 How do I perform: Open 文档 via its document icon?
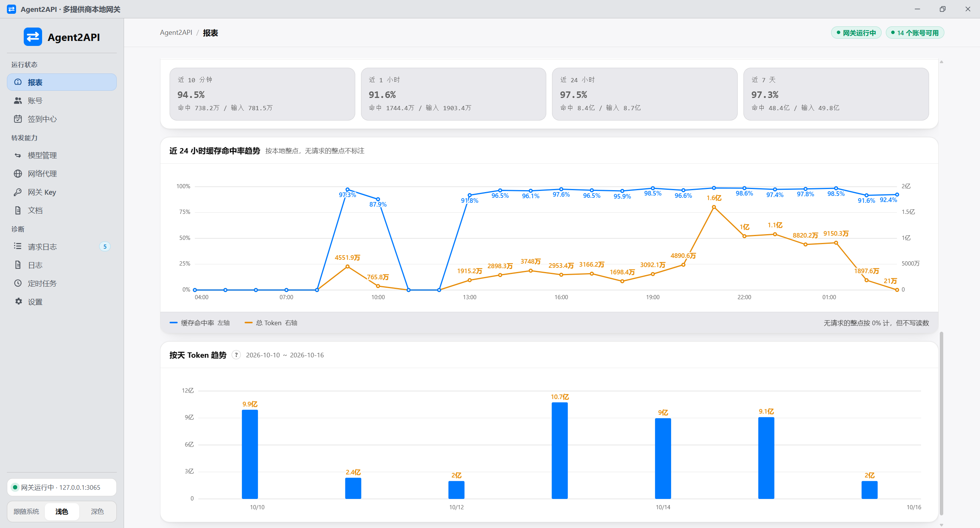18,210
